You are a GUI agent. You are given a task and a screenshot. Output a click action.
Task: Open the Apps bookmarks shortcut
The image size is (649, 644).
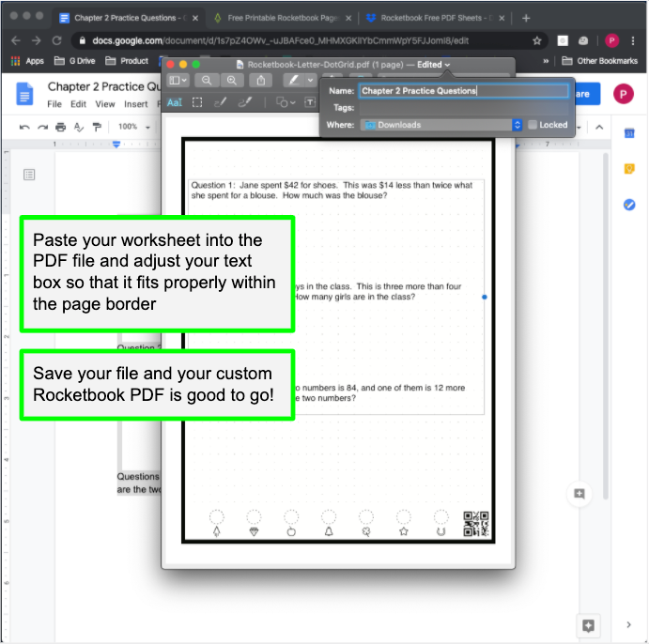pyautogui.click(x=27, y=61)
